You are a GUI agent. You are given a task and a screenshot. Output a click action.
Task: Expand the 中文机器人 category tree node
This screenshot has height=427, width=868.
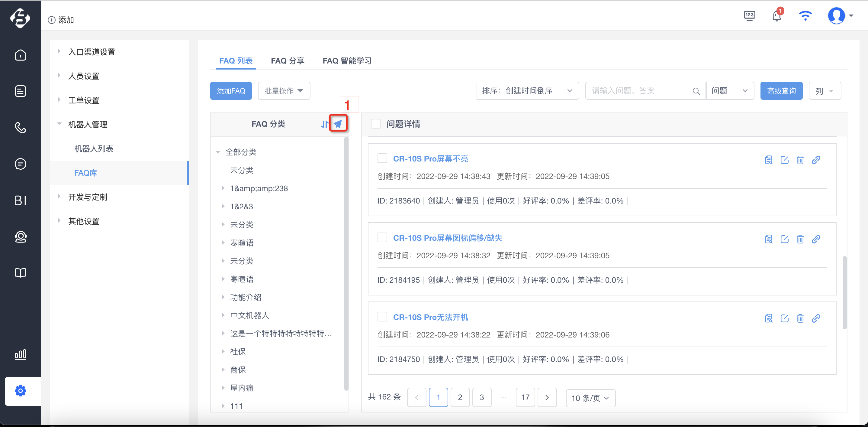click(223, 315)
